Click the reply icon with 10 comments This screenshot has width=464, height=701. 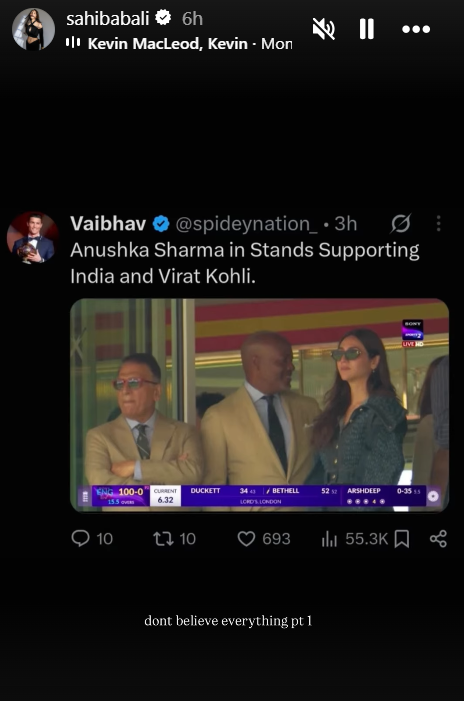[80, 538]
